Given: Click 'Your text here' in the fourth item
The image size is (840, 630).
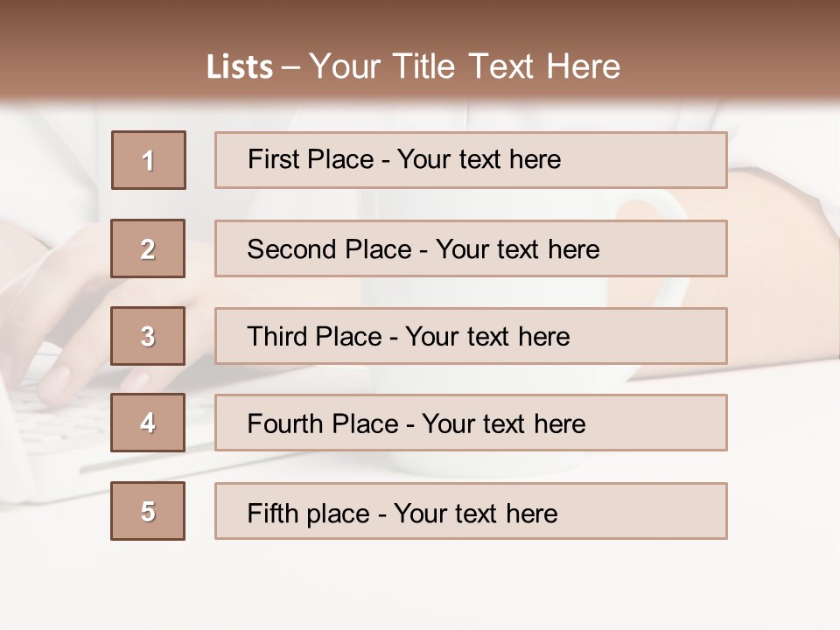Looking at the screenshot, I should [x=504, y=424].
